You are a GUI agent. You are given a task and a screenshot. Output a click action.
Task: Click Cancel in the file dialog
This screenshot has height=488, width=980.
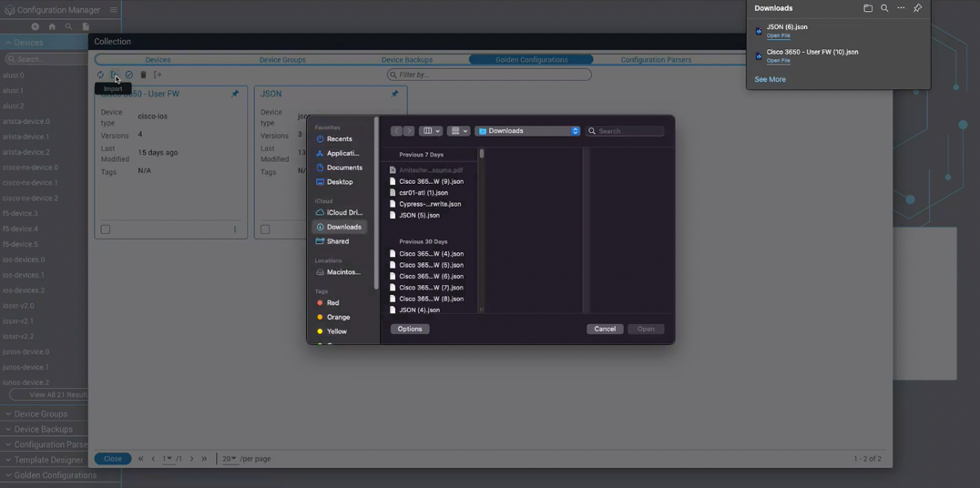pyautogui.click(x=605, y=329)
